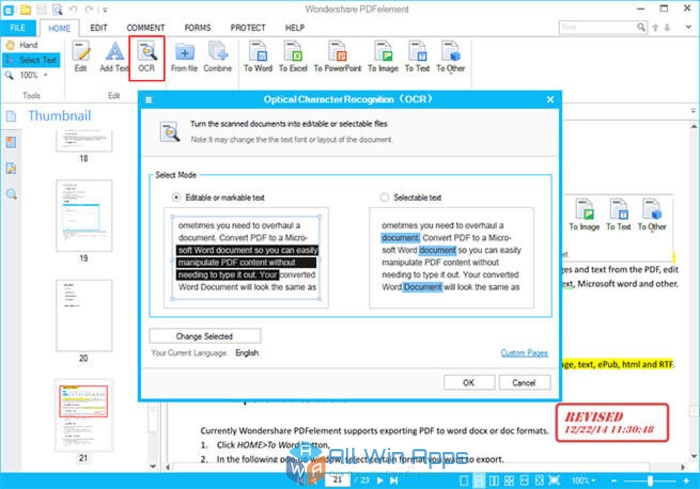The image size is (700, 489).
Task: Click the zoom in plus button
Action: [686, 481]
